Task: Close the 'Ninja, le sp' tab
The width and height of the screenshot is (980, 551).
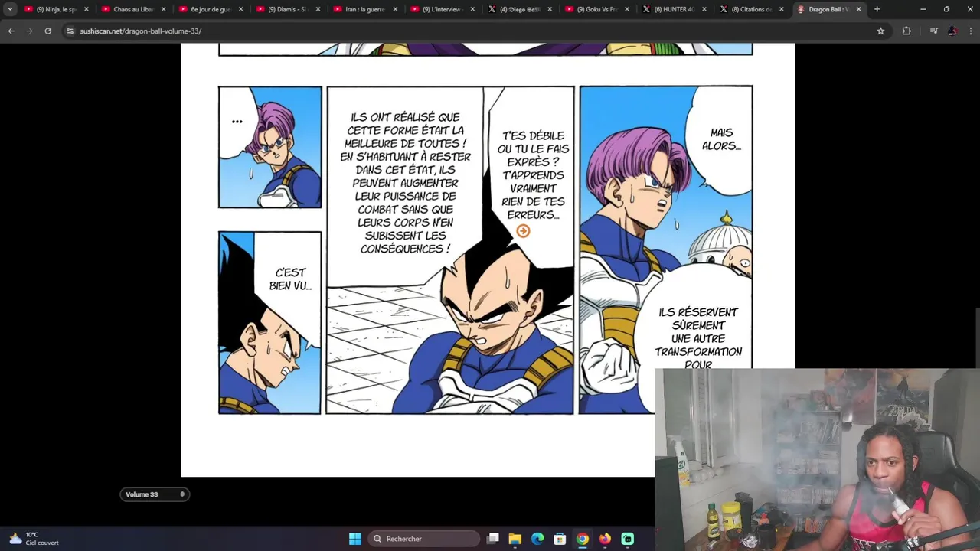Action: pos(86,9)
